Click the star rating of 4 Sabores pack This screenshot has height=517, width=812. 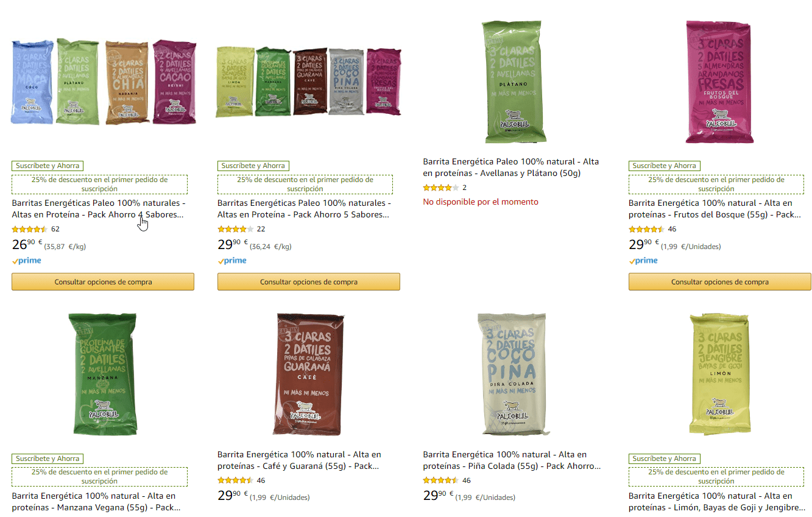point(29,230)
